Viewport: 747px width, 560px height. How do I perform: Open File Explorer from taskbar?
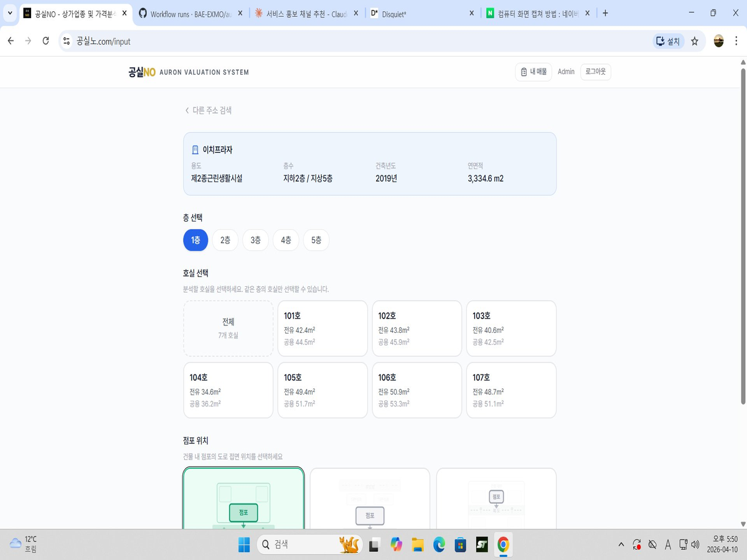(x=418, y=545)
